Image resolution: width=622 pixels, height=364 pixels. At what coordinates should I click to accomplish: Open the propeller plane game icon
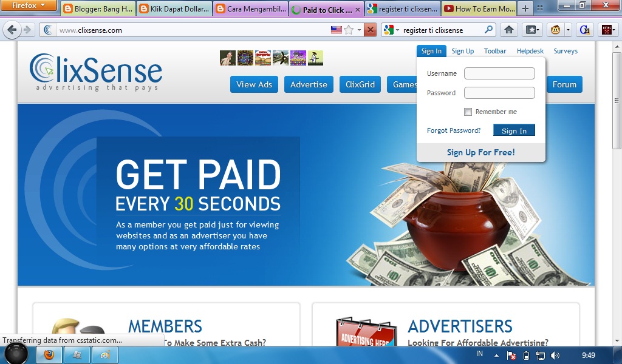coord(280,58)
